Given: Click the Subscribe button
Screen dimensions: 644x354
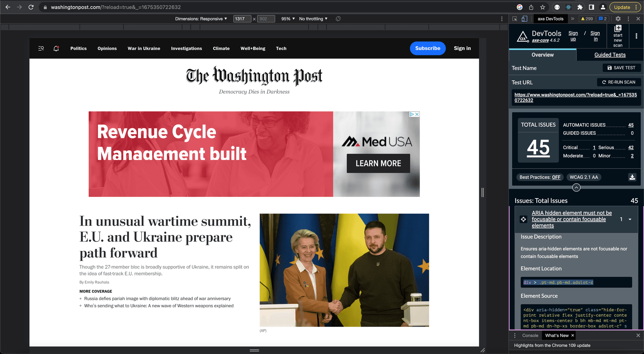Looking at the screenshot, I should 428,48.
